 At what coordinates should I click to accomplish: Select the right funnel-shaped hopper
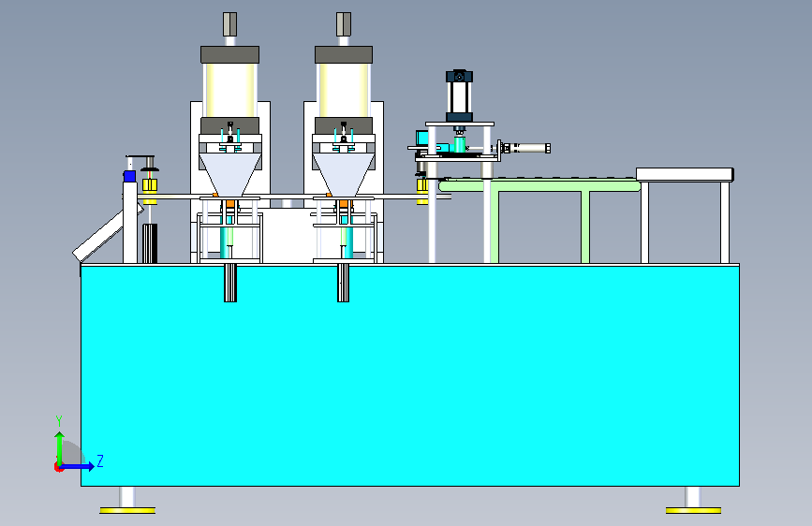344,175
